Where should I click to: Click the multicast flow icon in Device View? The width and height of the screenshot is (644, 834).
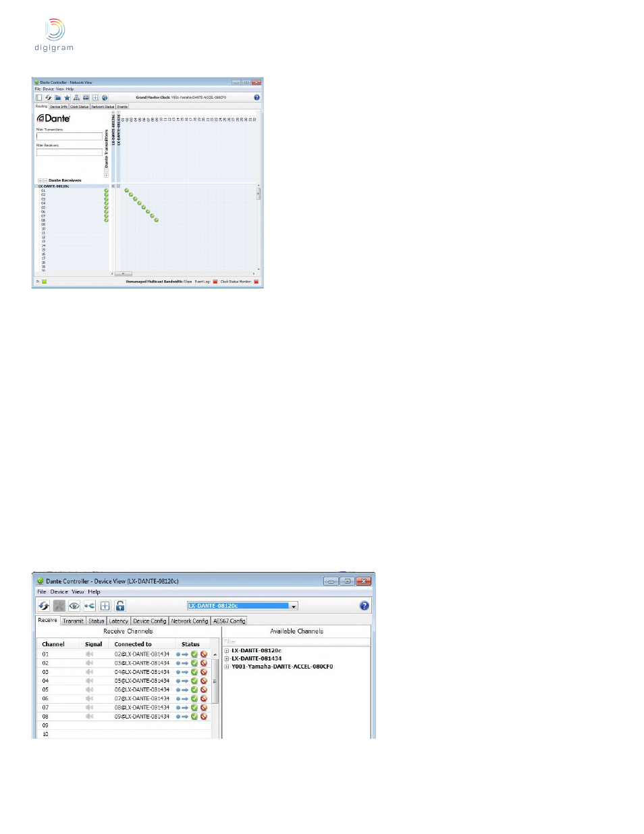89,606
